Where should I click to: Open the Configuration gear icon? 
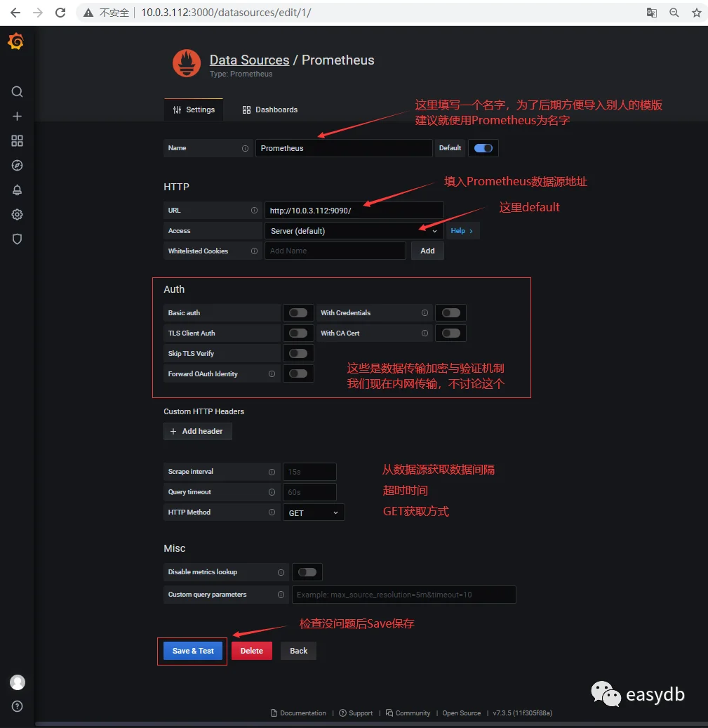tap(17, 215)
